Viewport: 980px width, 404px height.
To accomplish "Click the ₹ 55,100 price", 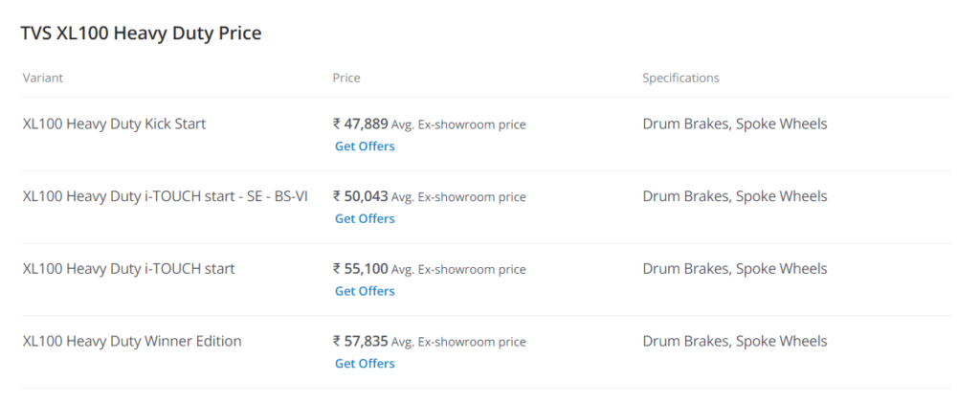I will coord(361,269).
